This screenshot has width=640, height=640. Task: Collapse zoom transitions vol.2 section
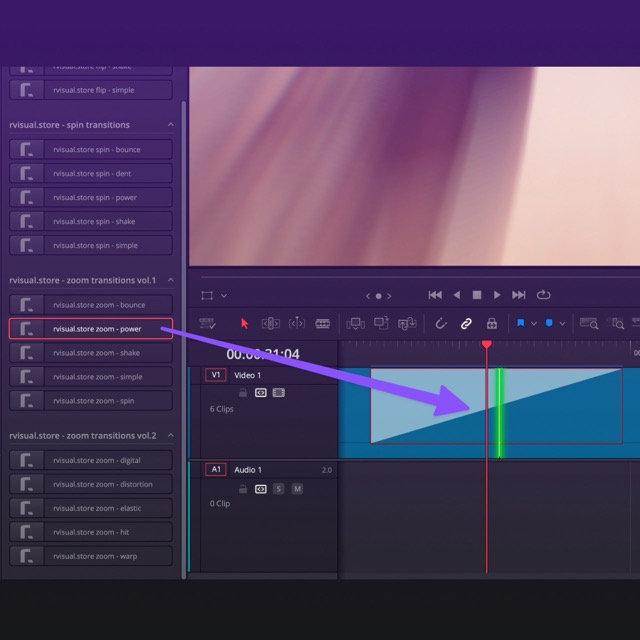click(x=171, y=436)
